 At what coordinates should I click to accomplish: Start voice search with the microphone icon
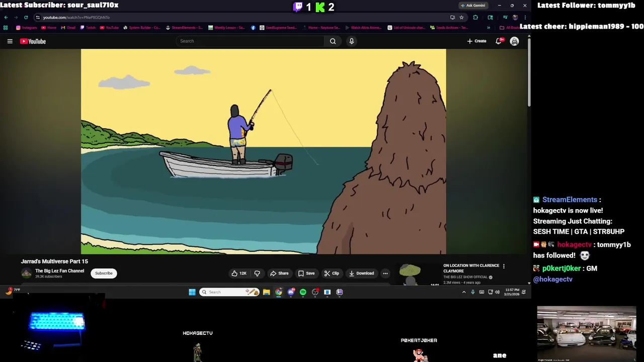pos(352,41)
